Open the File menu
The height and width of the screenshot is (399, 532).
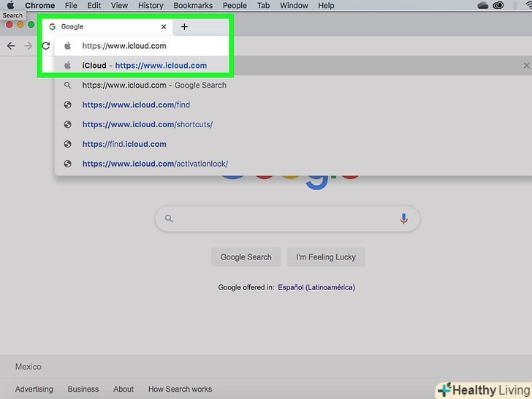pyautogui.click(x=71, y=5)
